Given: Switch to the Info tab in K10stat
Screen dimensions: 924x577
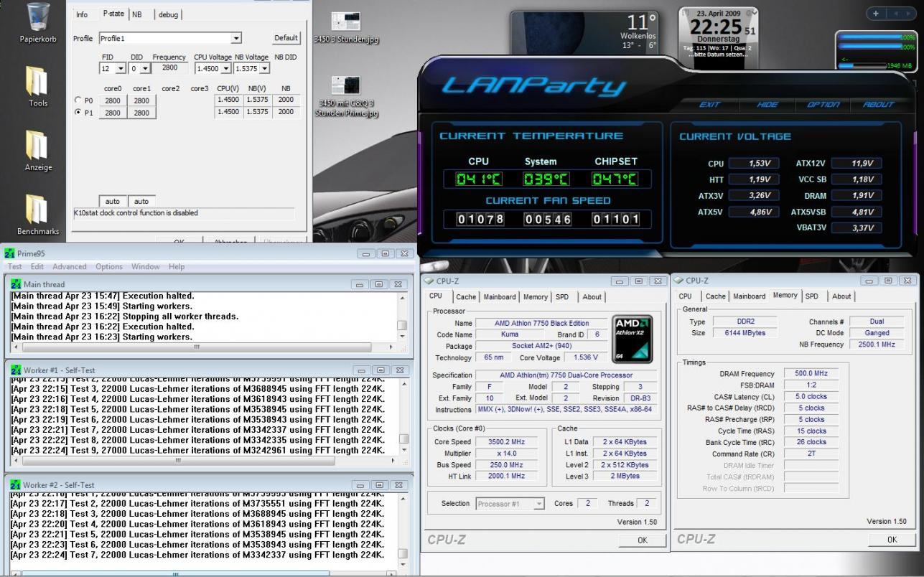Looking at the screenshot, I should tap(82, 14).
